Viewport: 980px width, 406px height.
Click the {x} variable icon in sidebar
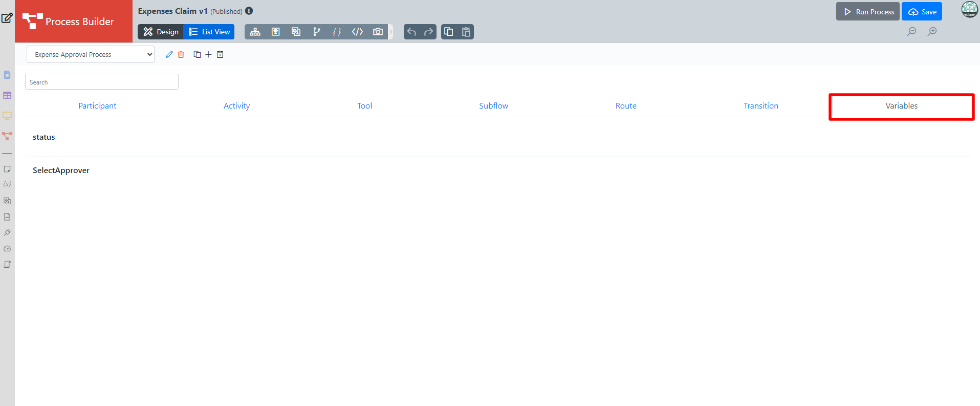click(7, 184)
